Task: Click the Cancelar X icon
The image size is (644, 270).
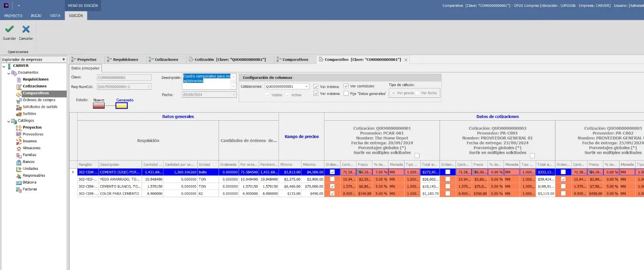Action: coord(26,29)
